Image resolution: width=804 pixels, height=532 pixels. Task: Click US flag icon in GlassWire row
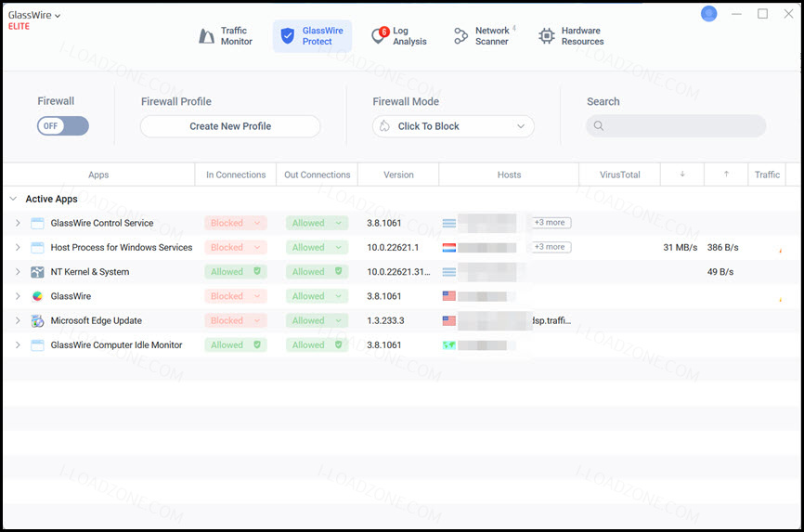click(x=449, y=296)
